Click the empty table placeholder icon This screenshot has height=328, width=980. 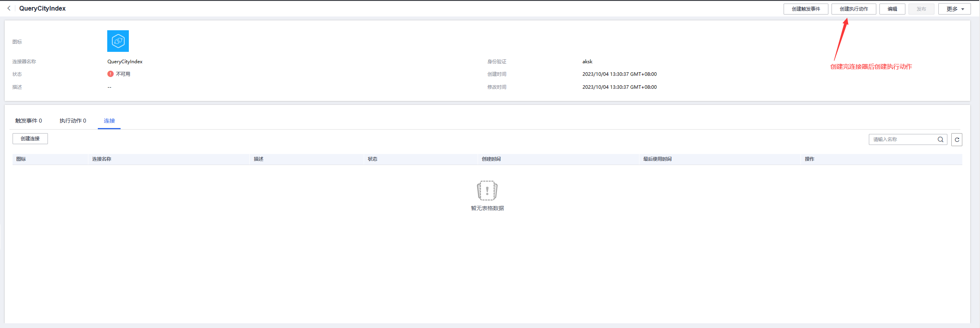click(x=487, y=191)
